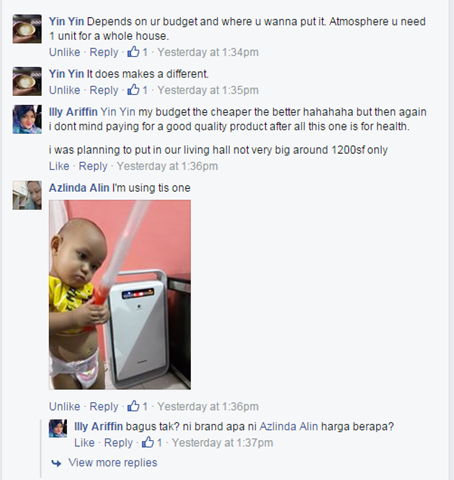The image size is (454, 480).
Task: Unlike the "It does makes a different" comment
Action: click(x=65, y=90)
